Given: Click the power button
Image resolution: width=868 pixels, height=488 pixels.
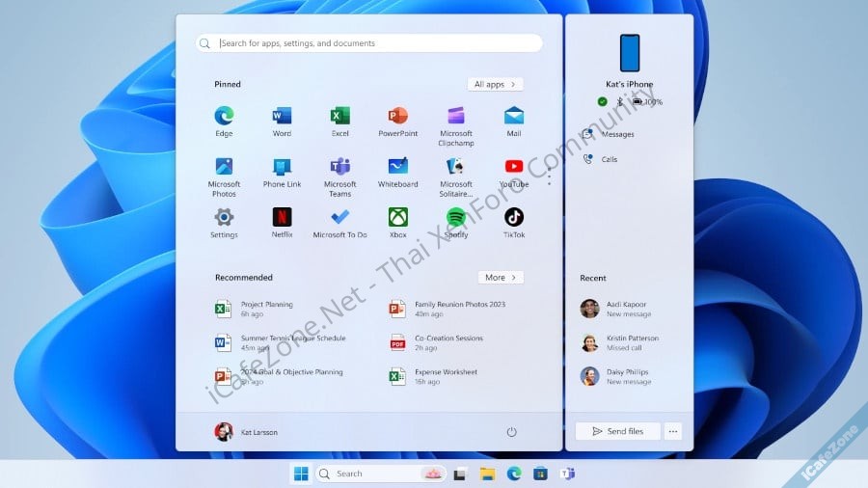Looking at the screenshot, I should 512,432.
